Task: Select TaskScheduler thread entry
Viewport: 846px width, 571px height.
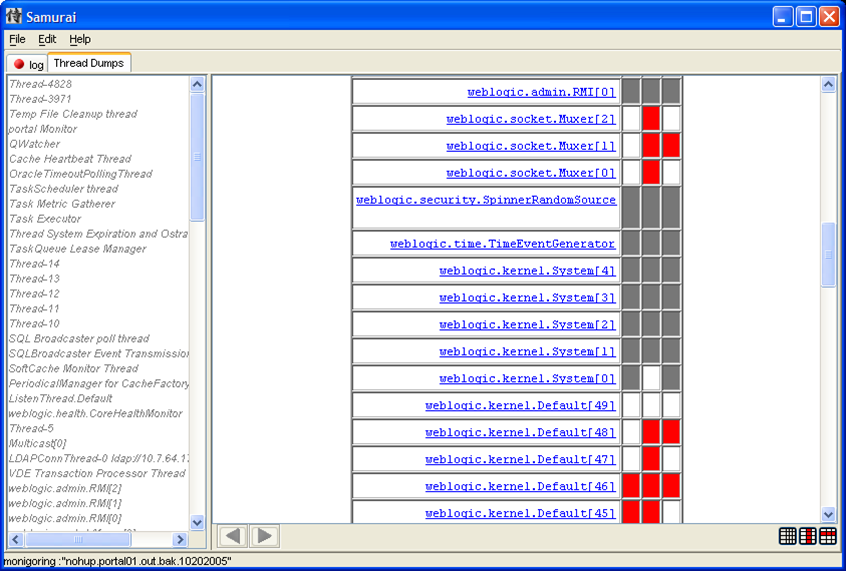Action: 64,189
